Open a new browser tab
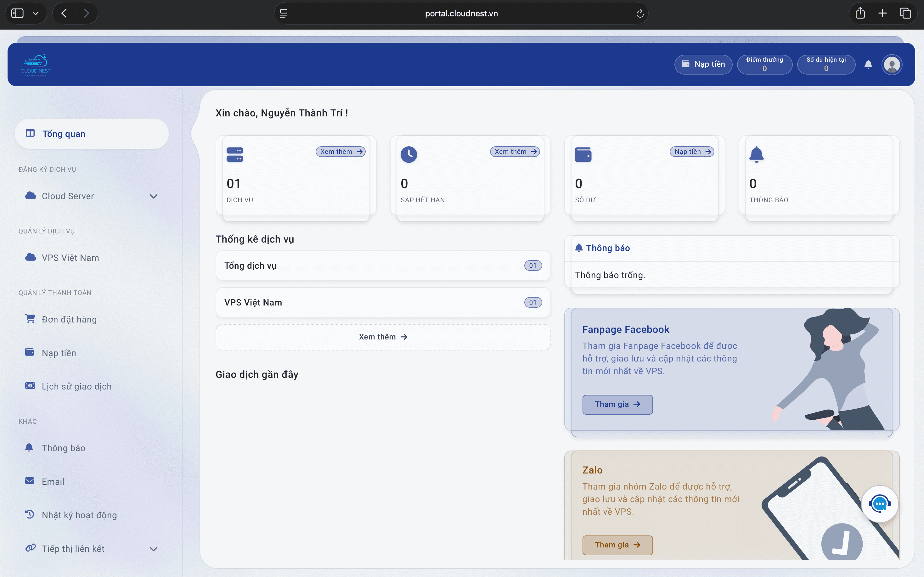Image resolution: width=924 pixels, height=577 pixels. click(x=882, y=13)
